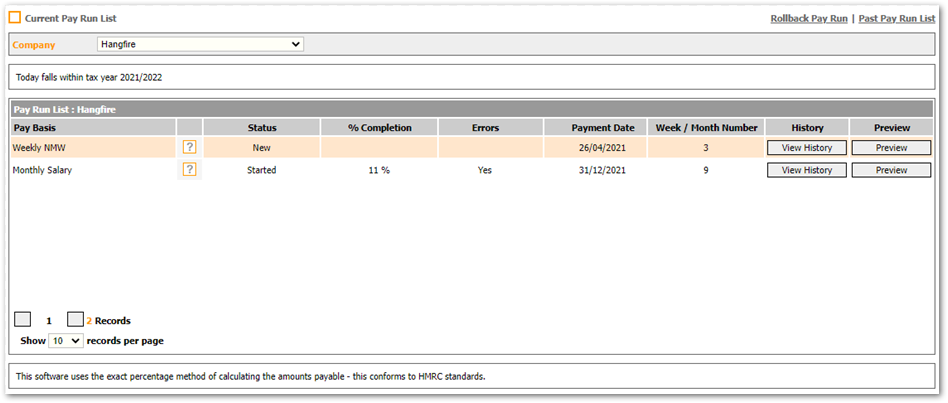
Task: Open the help icon for Weekly NMW
Action: tap(189, 147)
